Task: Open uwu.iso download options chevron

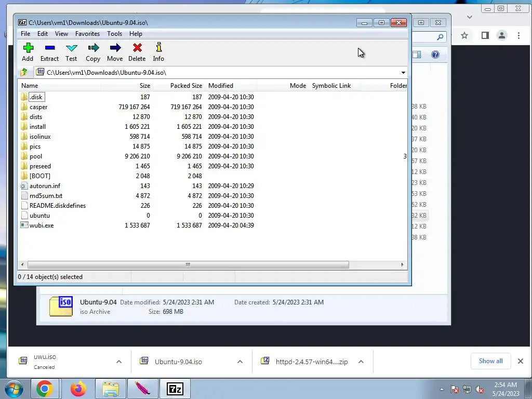Action: pos(119,362)
